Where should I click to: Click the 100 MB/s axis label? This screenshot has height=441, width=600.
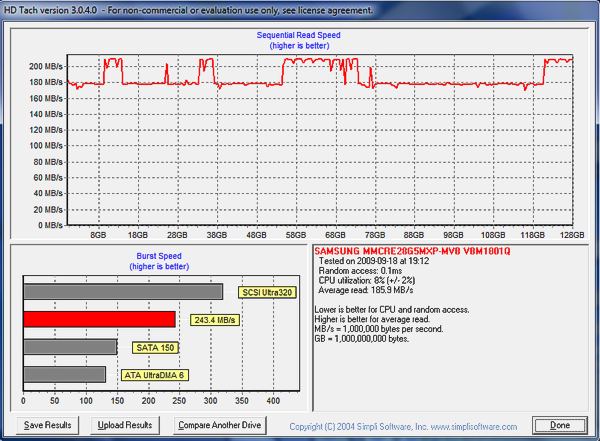click(x=46, y=145)
